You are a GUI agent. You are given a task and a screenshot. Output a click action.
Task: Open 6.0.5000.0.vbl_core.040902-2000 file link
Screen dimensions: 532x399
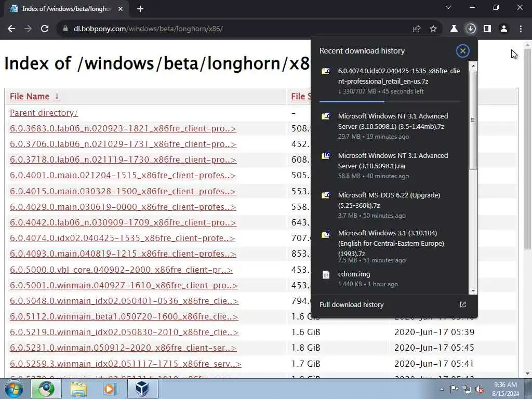click(121, 270)
